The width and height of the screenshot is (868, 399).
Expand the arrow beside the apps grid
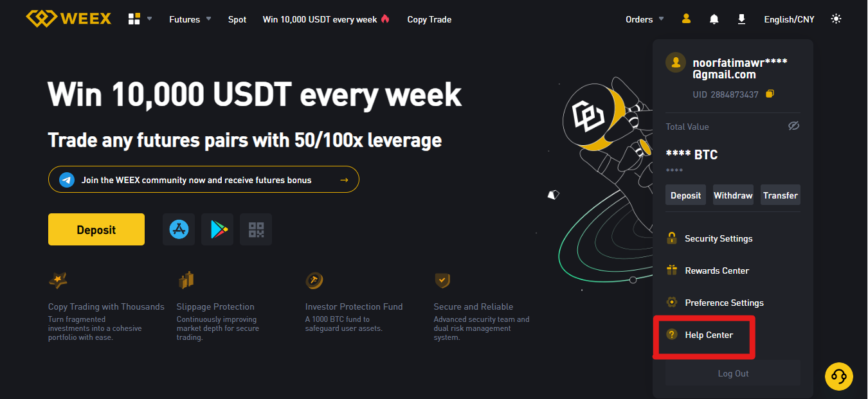(149, 19)
